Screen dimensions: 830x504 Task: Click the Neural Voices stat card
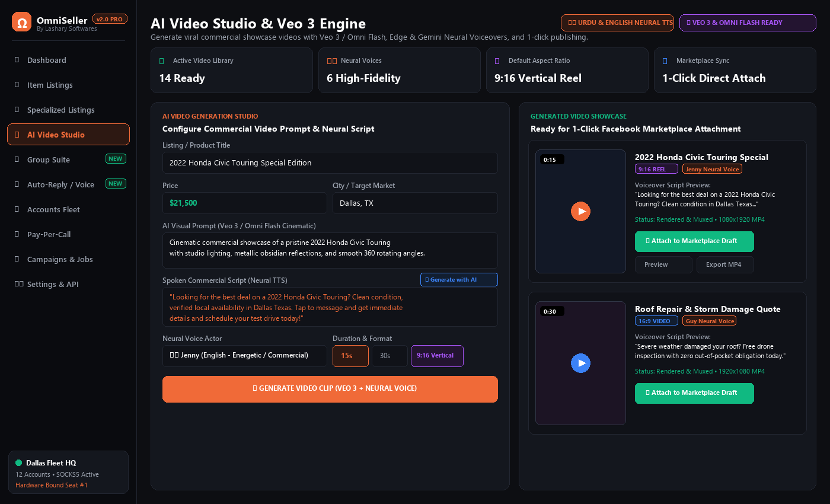click(400, 71)
